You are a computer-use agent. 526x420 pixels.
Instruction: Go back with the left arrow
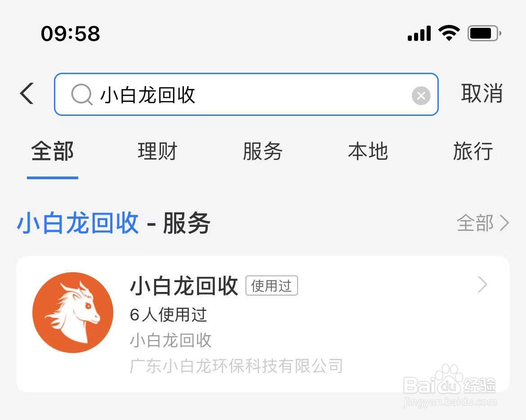click(x=27, y=93)
